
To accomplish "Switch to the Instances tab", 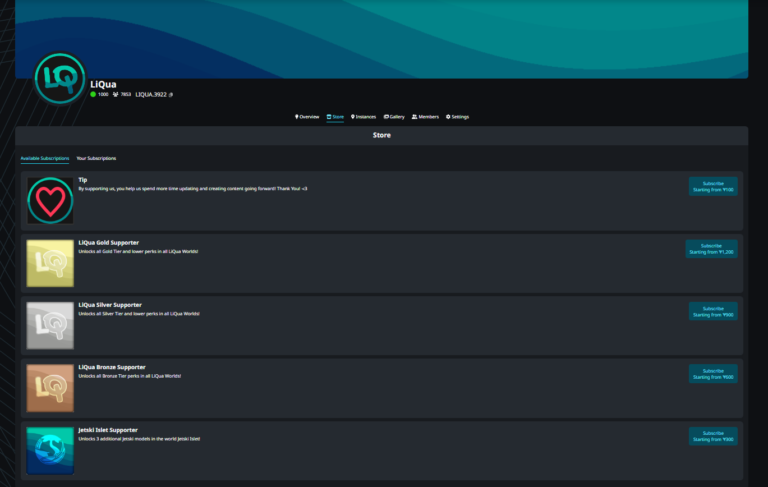I will coord(364,117).
